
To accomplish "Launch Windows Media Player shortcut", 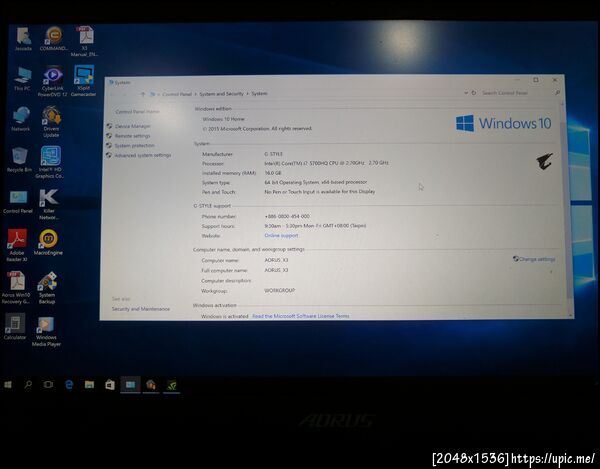I will point(46,331).
